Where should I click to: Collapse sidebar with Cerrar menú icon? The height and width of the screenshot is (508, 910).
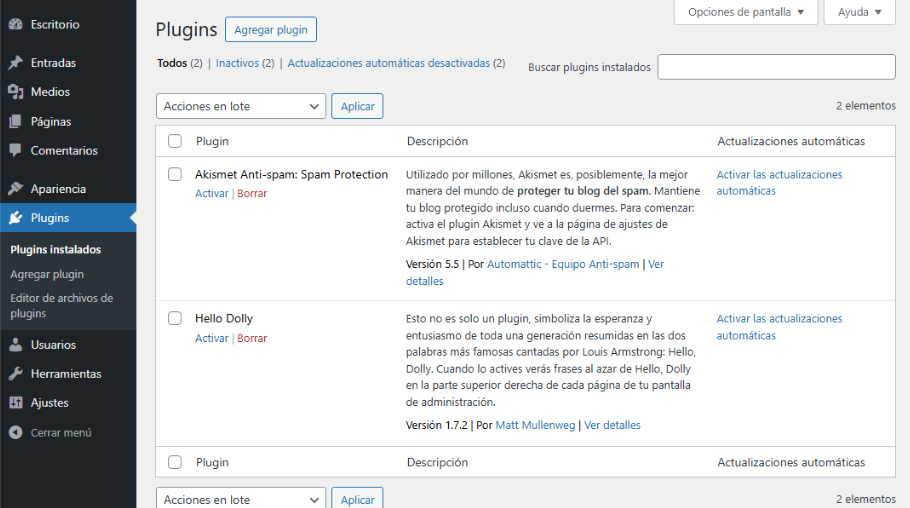coord(15,433)
